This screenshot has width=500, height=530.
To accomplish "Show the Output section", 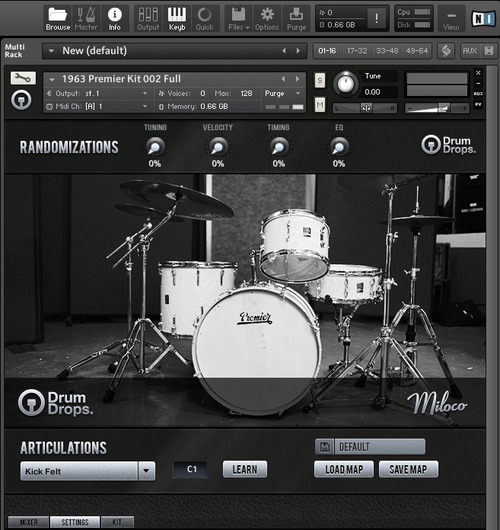I will click(x=148, y=19).
